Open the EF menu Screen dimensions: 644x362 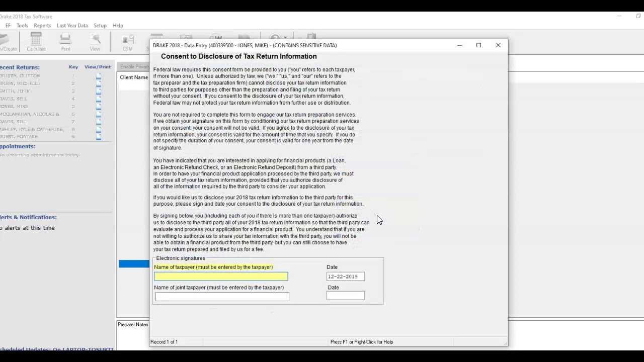(8, 26)
